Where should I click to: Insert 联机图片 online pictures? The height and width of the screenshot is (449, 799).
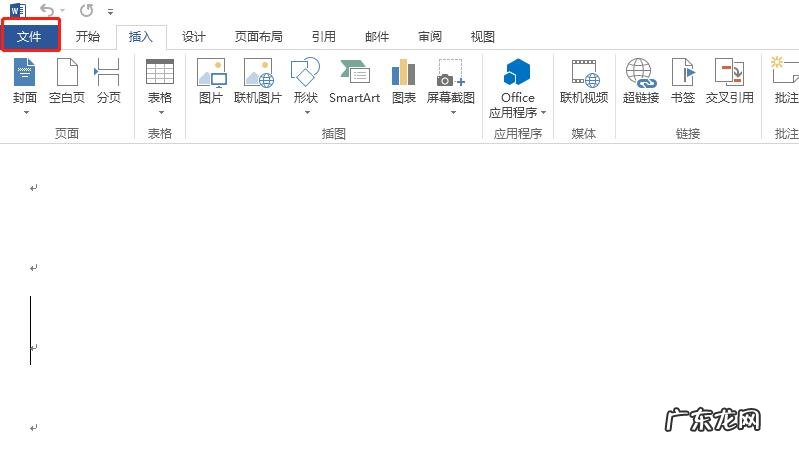tap(258, 81)
